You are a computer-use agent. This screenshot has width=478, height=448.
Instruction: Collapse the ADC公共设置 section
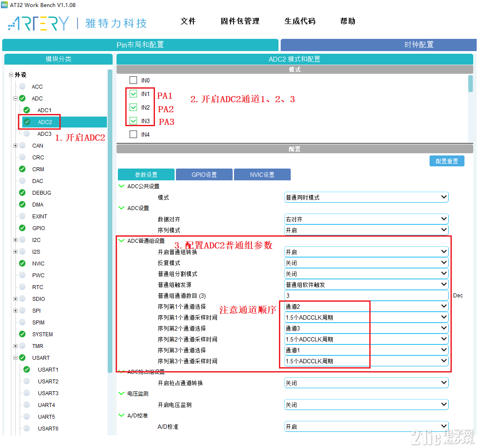pos(121,186)
